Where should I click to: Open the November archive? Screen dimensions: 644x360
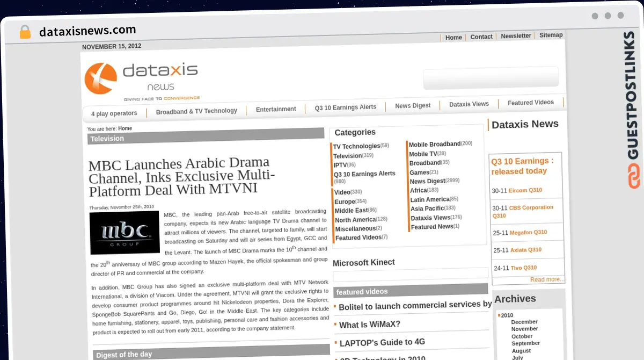pos(525,329)
